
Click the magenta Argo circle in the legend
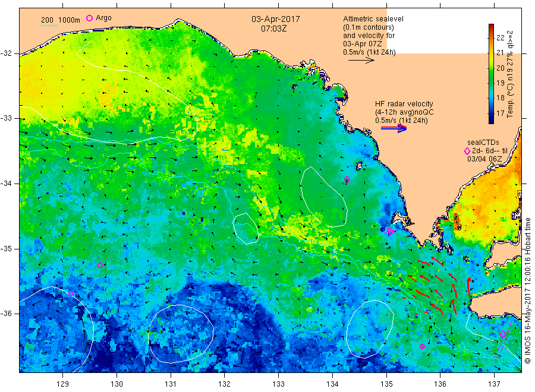(x=89, y=18)
